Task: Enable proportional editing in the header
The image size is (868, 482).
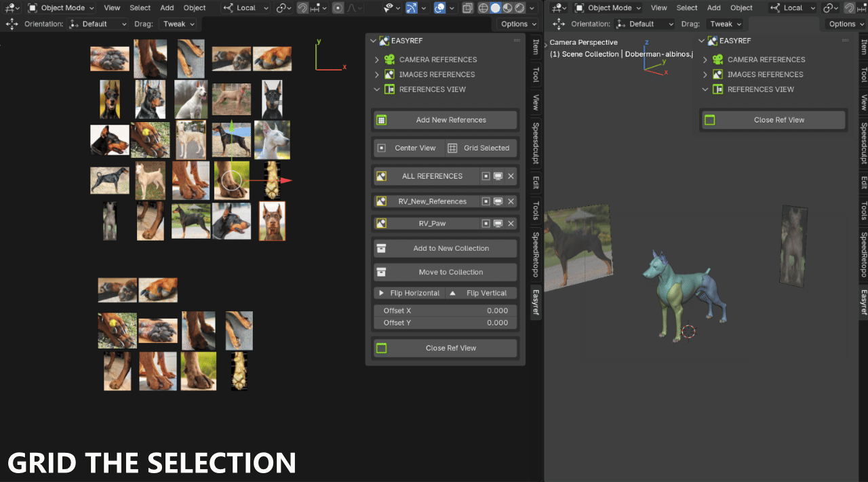Action: [x=338, y=7]
